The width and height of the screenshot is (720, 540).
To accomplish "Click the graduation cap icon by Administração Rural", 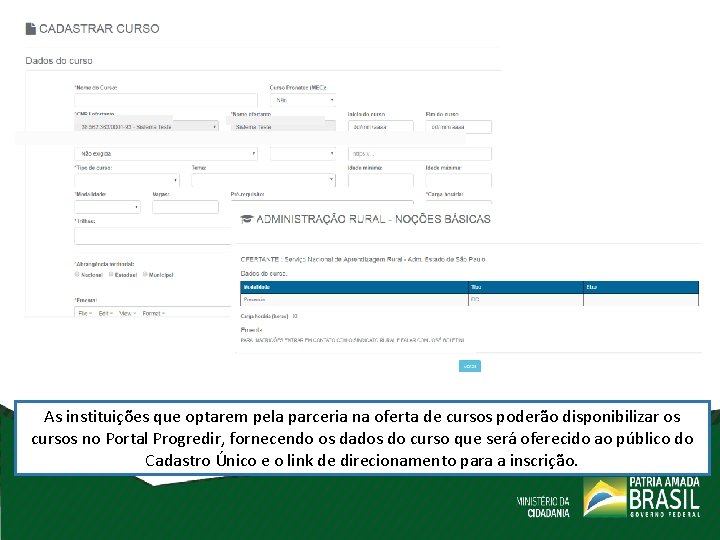I will coord(247,219).
